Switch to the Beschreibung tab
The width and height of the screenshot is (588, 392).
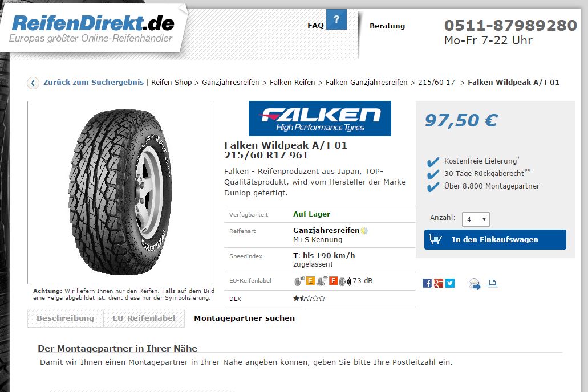click(x=65, y=318)
